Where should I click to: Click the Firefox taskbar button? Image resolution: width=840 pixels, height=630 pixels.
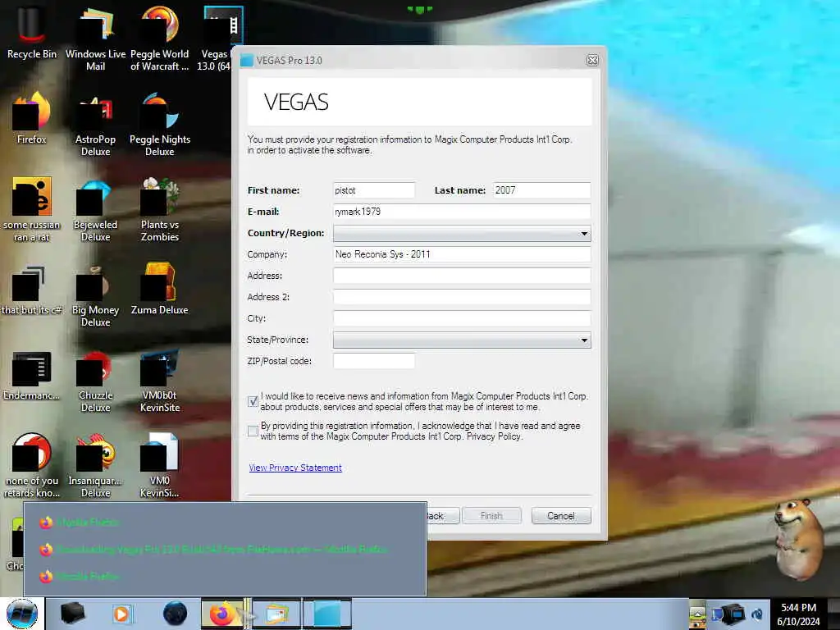[x=221, y=614]
